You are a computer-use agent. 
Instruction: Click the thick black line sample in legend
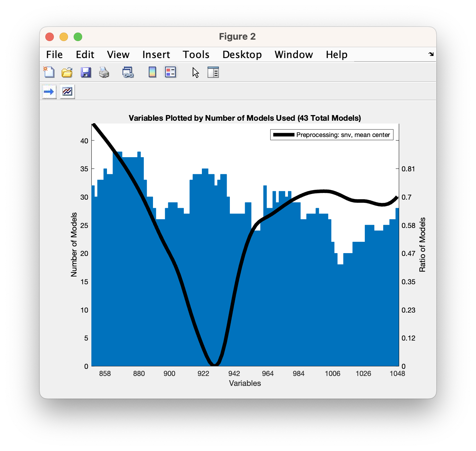tap(284, 135)
